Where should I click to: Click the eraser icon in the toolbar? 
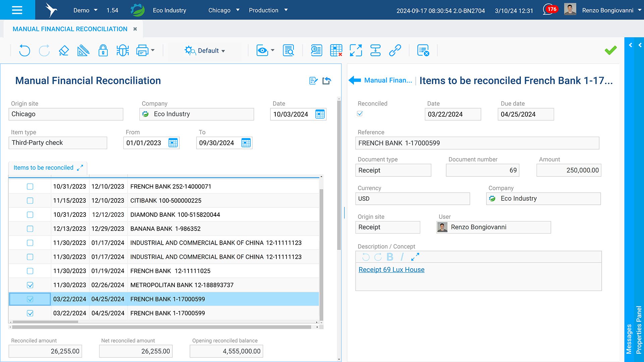click(x=64, y=51)
